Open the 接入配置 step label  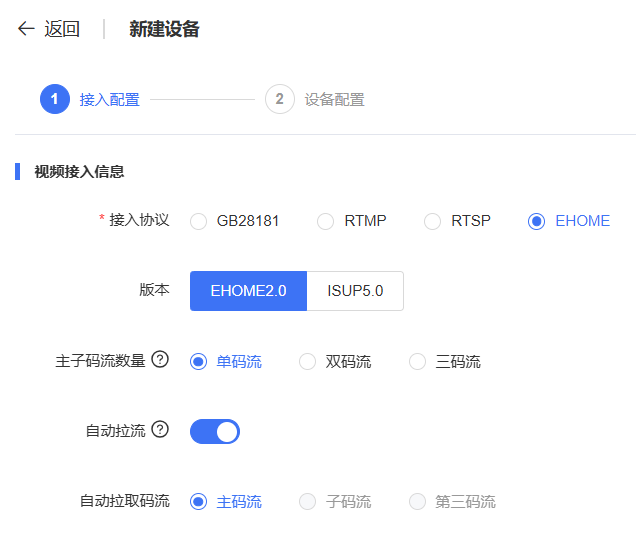(110, 99)
